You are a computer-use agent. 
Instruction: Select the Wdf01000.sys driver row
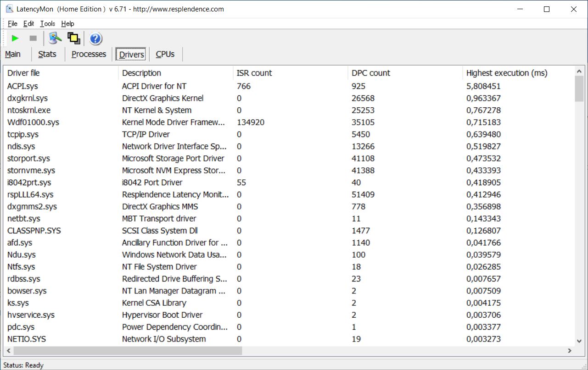(x=33, y=122)
